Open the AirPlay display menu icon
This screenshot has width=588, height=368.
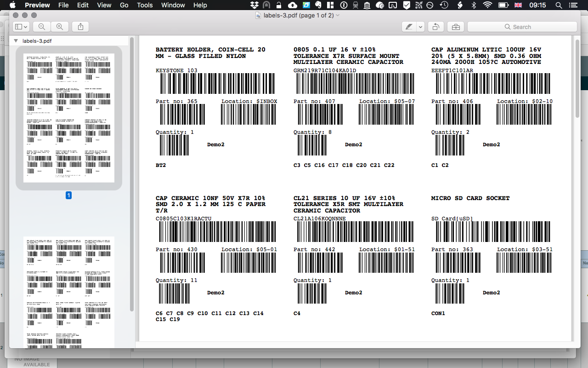point(393,5)
